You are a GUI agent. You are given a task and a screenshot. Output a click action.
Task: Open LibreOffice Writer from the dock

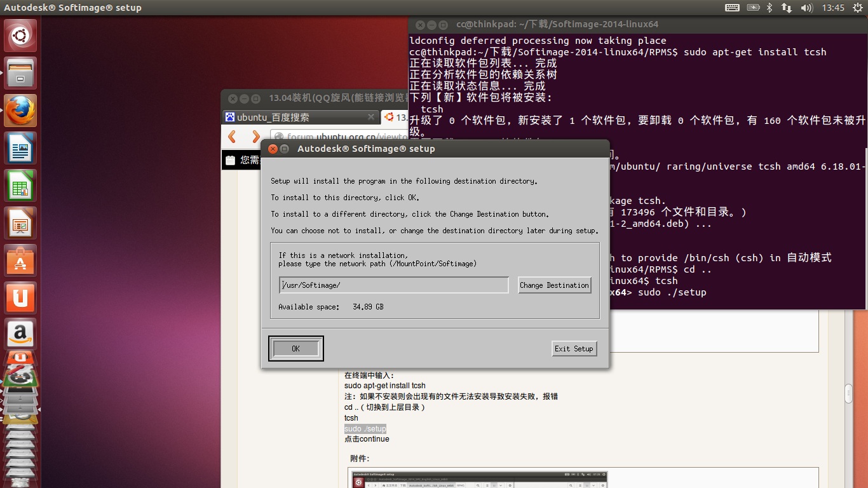pyautogui.click(x=20, y=148)
